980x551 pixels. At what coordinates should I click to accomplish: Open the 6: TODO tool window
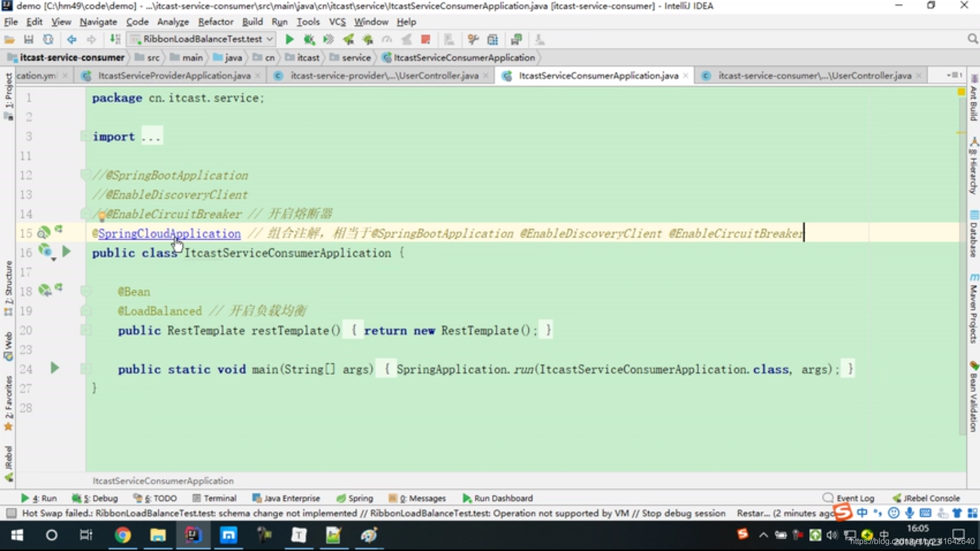pyautogui.click(x=155, y=498)
